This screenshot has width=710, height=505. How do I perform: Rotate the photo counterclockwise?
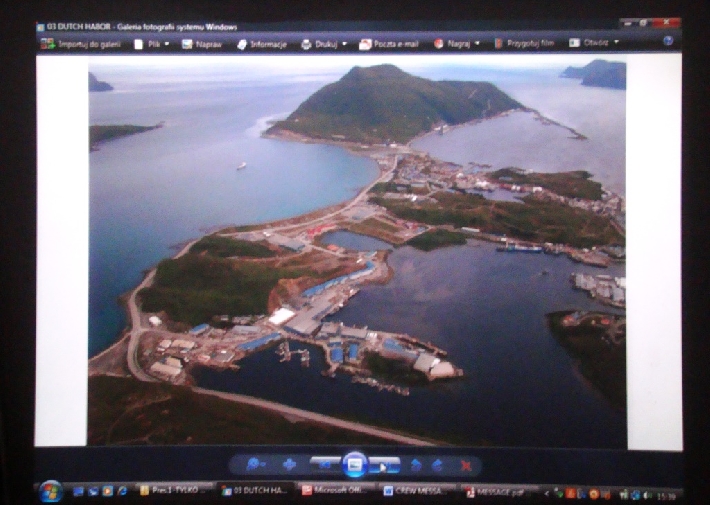point(416,465)
